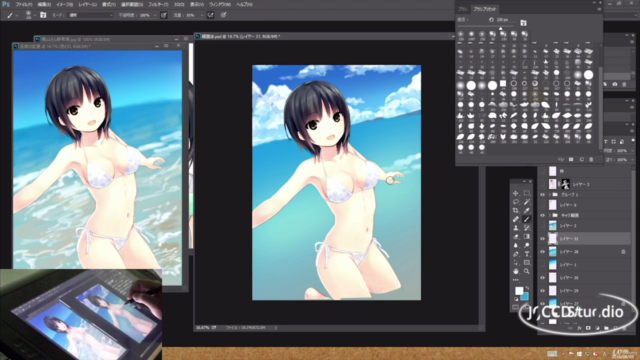Select the レイヤー 3 layer mask thumbnail
This screenshot has width=640, height=360.
coord(565,184)
